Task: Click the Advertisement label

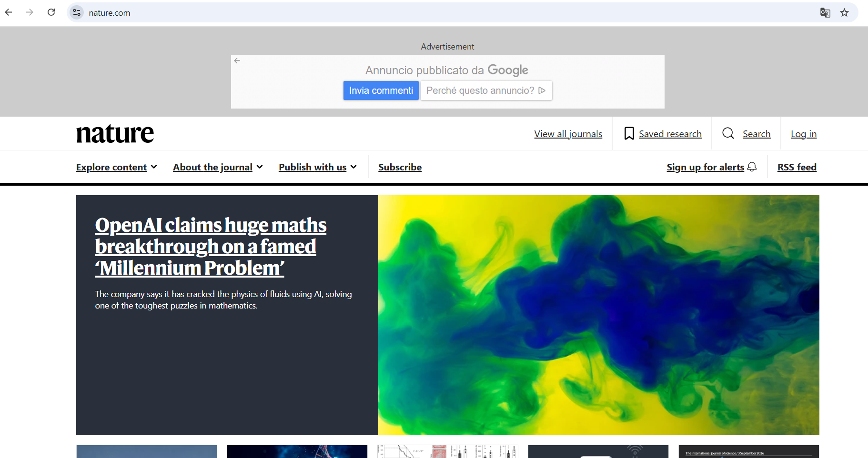Action: click(x=447, y=47)
